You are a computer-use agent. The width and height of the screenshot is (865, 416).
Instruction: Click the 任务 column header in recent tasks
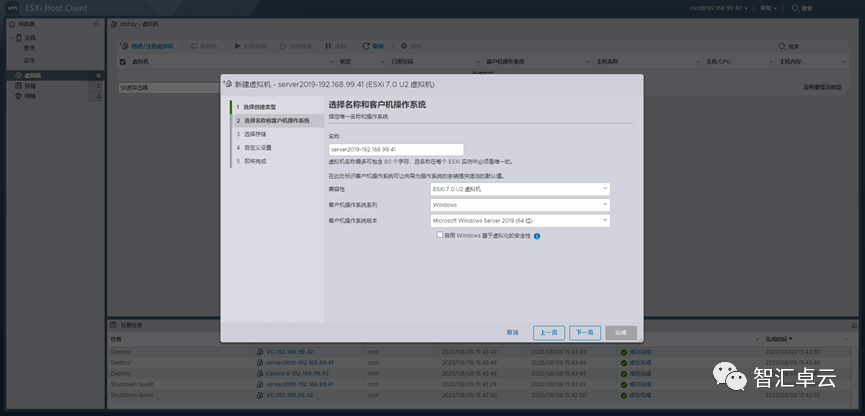point(116,339)
